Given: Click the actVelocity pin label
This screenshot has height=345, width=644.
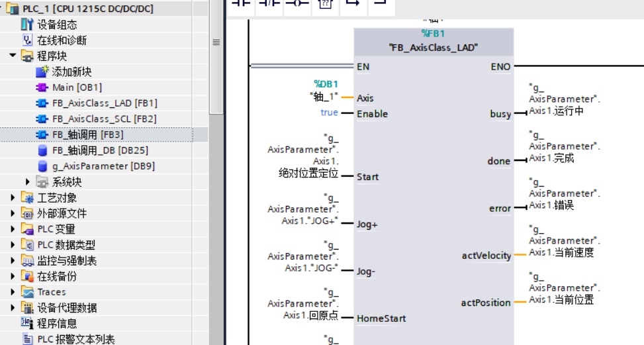Looking at the screenshot, I should [486, 256].
